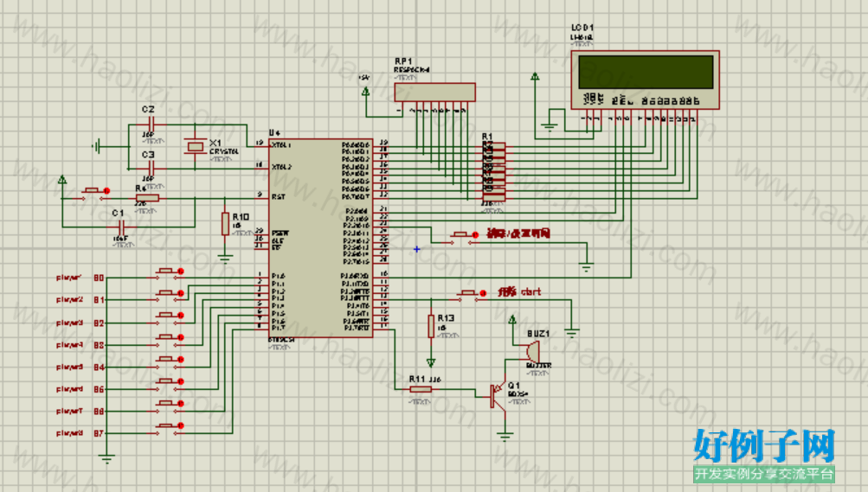Viewport: 868px width, 492px height.
Task: Select the R1 resistor array near LCD bus
Action: (492, 171)
